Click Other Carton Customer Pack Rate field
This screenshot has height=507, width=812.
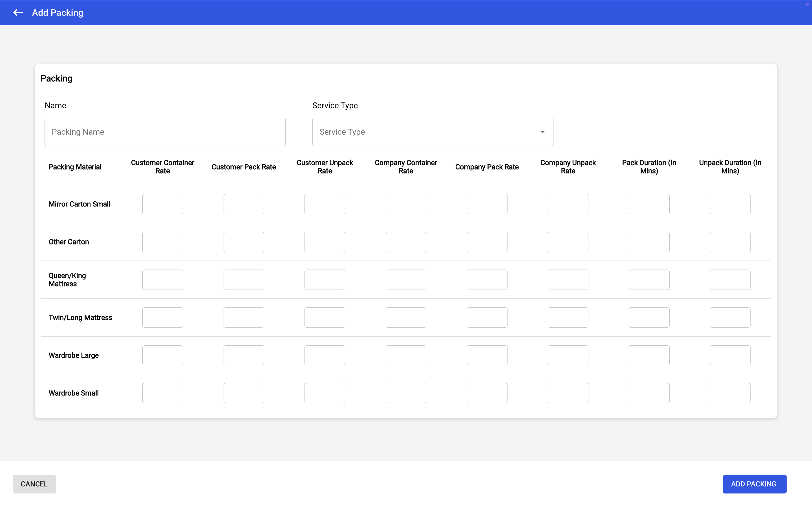pos(244,242)
